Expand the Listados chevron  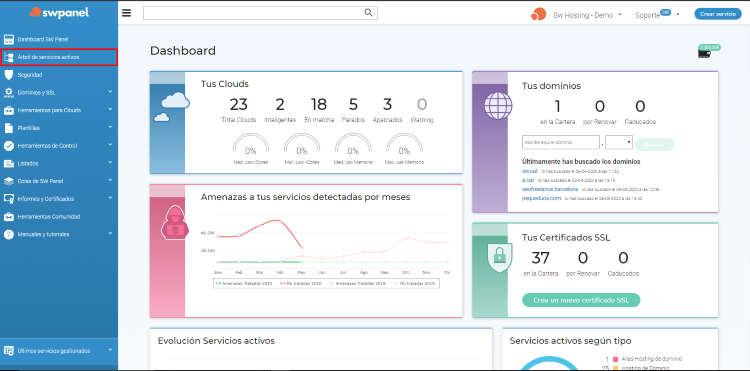coord(110,162)
